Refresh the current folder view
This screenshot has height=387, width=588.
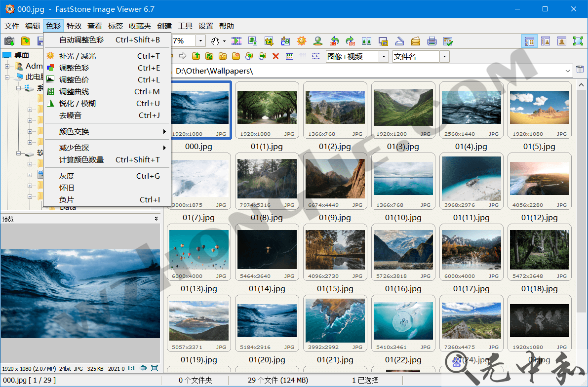(x=209, y=56)
